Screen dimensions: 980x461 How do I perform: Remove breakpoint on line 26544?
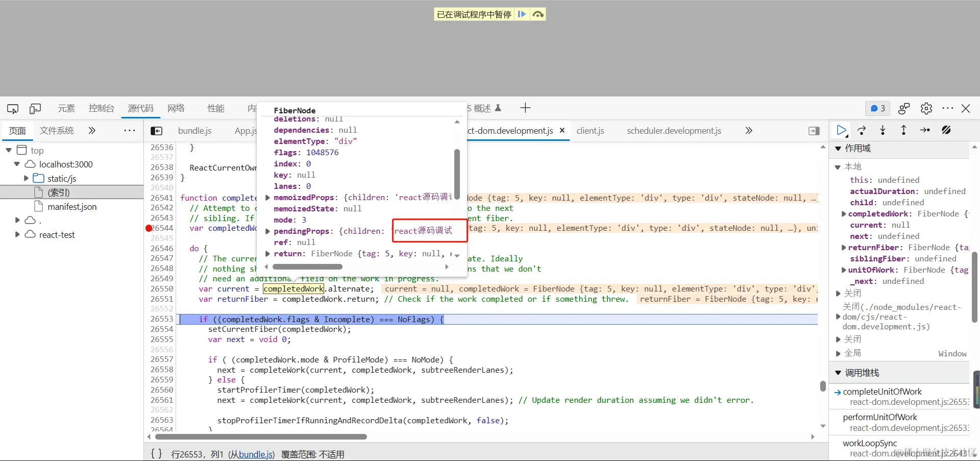(149, 228)
